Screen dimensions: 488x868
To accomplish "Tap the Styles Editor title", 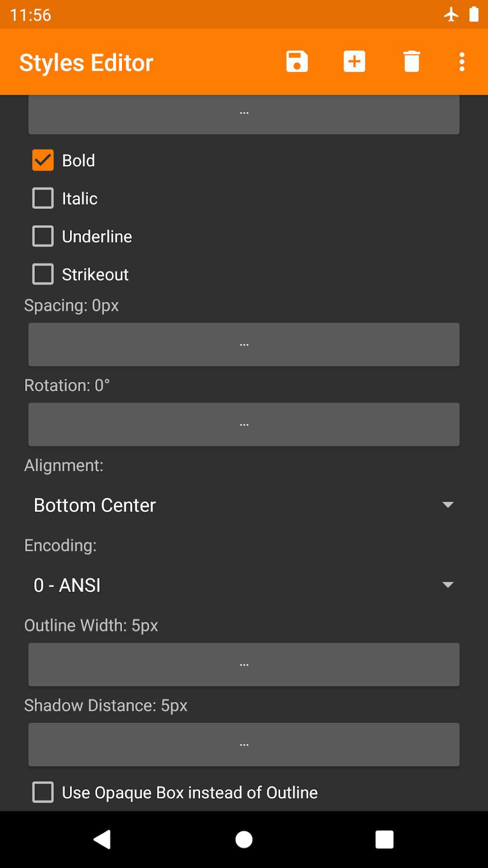I will click(x=86, y=63).
